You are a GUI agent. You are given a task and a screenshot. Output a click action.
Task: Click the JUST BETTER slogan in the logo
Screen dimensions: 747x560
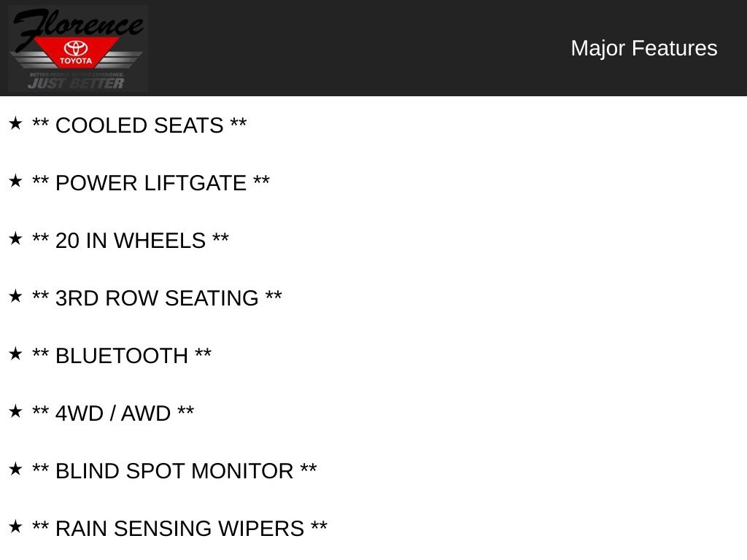76,83
